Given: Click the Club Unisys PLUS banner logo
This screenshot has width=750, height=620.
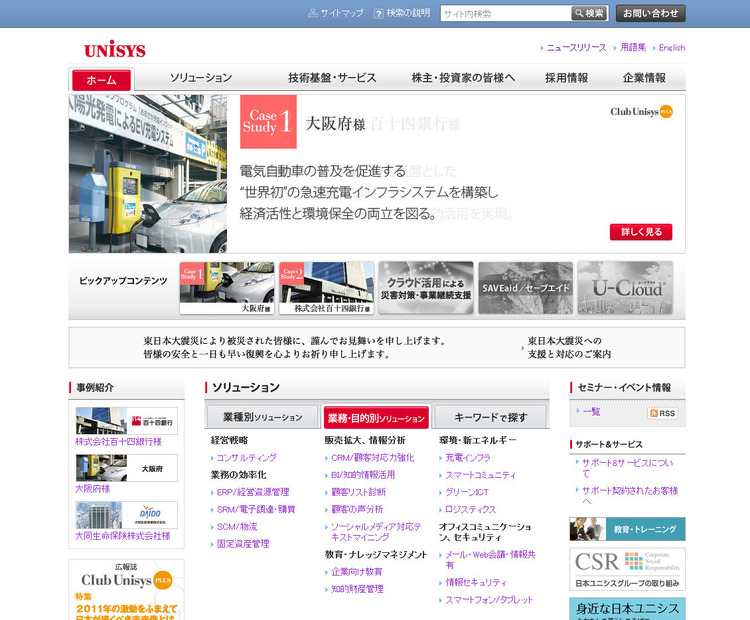Looking at the screenshot, I should click(x=641, y=111).
